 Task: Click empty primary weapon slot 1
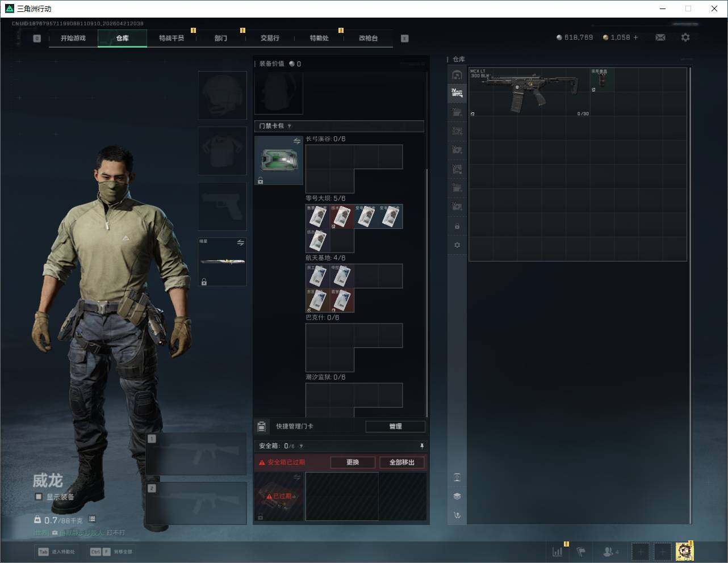pyautogui.click(x=196, y=454)
